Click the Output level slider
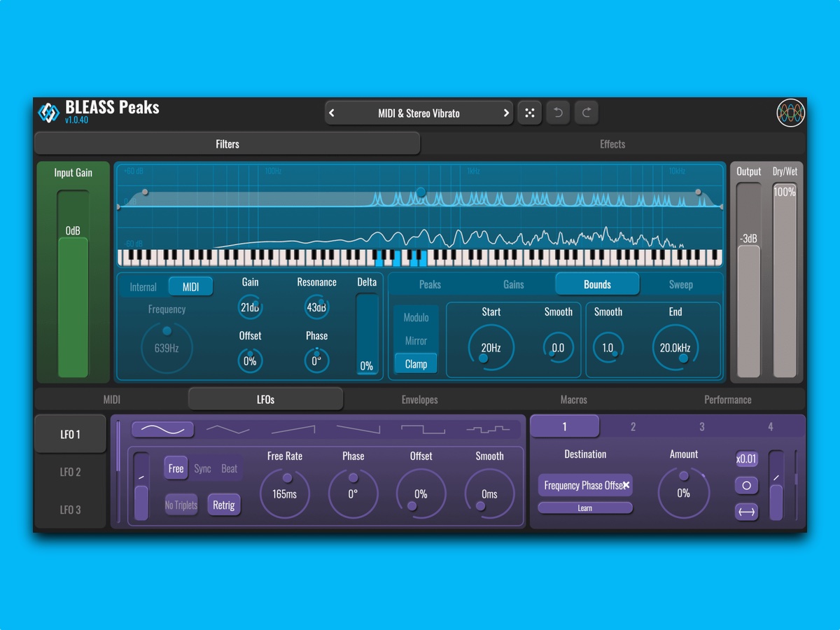Image resolution: width=840 pixels, height=630 pixels. pos(748,280)
